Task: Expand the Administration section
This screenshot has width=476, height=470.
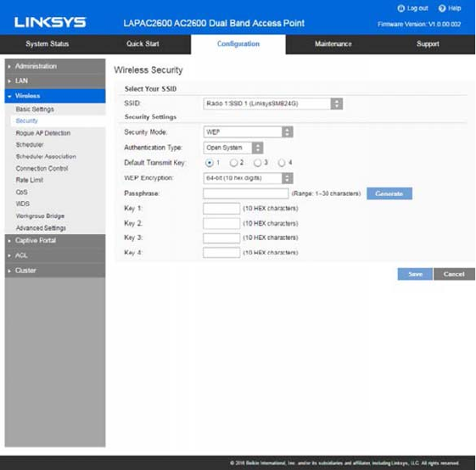Action: (55, 66)
